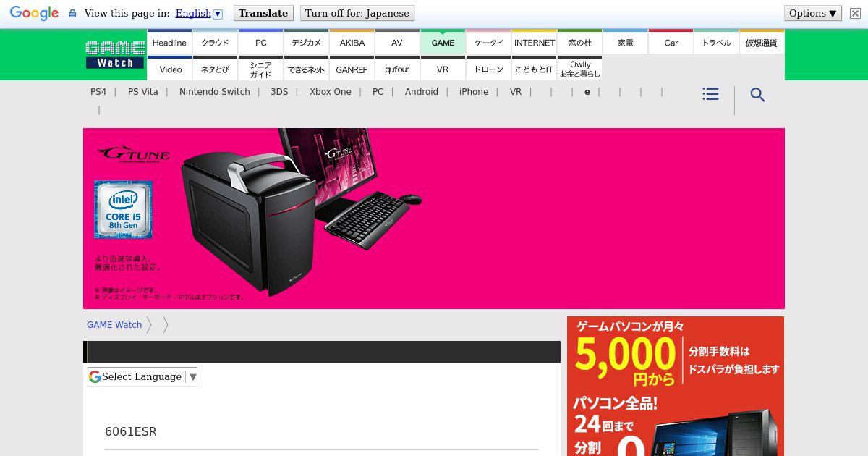868x456 pixels.
Task: Go to Nintendo Switch category link
Action: (x=214, y=92)
